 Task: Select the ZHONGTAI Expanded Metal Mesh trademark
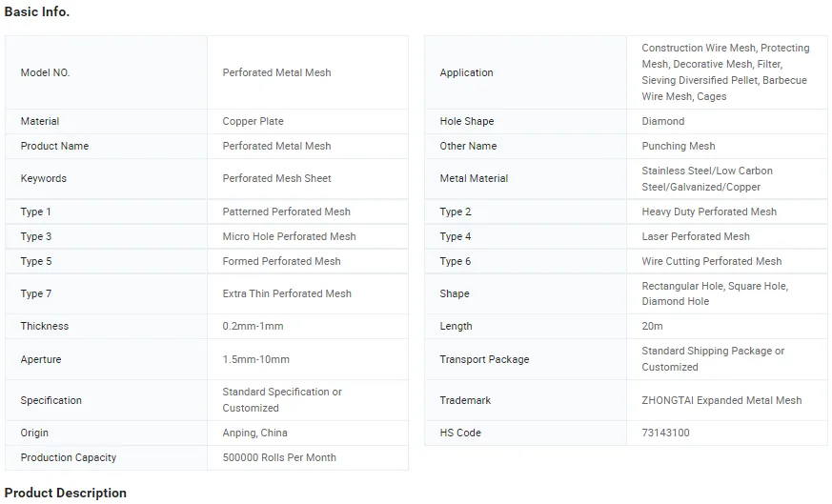click(x=721, y=400)
